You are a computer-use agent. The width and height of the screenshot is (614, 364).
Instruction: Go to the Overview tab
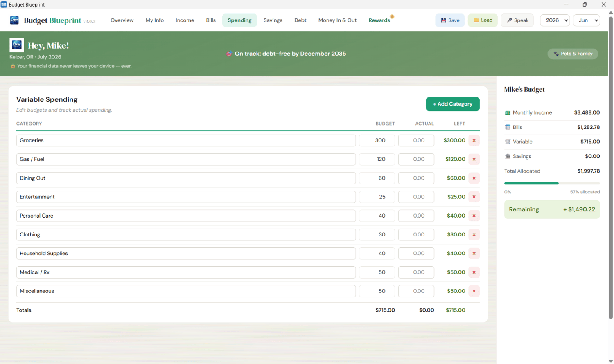click(122, 20)
